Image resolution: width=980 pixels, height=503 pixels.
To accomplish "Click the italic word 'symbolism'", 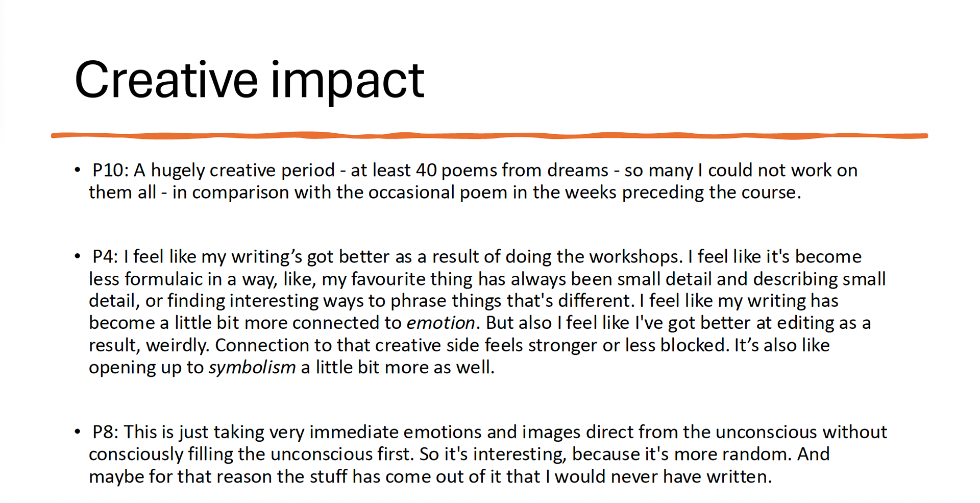I will 252,368.
